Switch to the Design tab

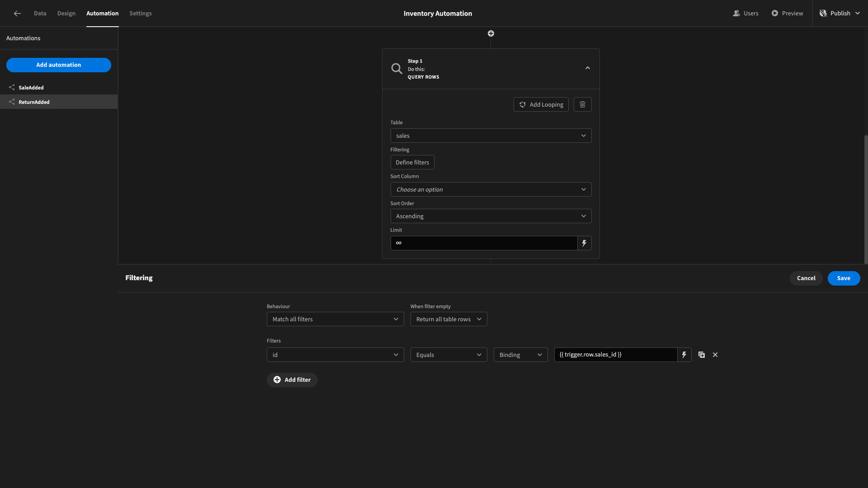[x=66, y=14]
